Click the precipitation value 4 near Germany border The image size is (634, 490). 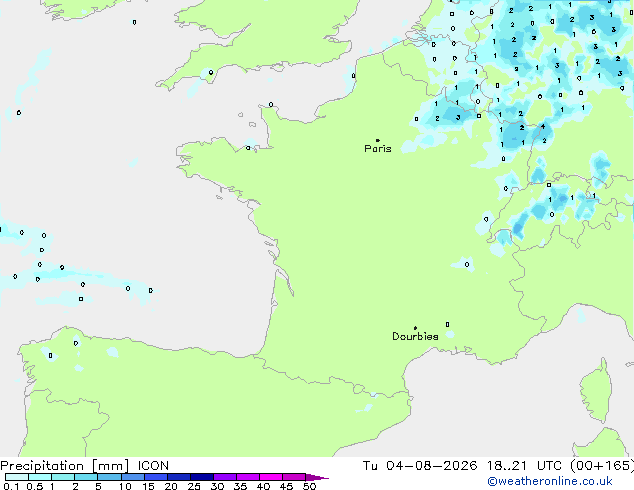coord(543,127)
